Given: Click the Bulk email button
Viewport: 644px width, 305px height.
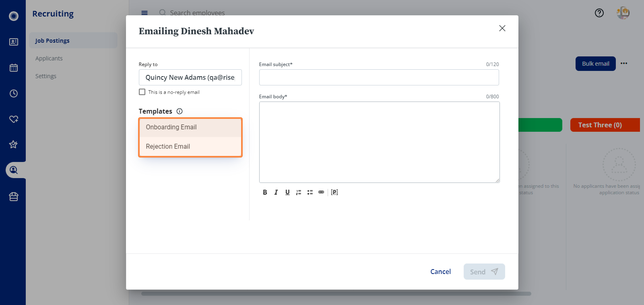Looking at the screenshot, I should [595, 63].
